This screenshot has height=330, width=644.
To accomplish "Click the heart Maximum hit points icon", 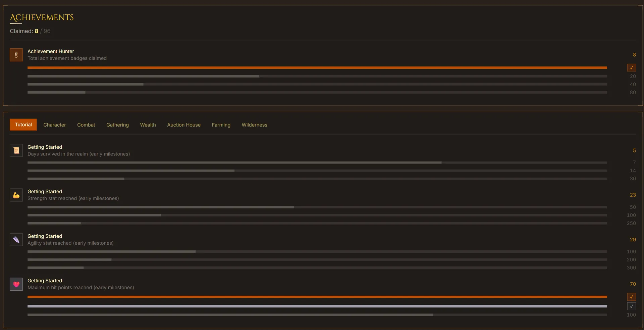I will tap(16, 284).
